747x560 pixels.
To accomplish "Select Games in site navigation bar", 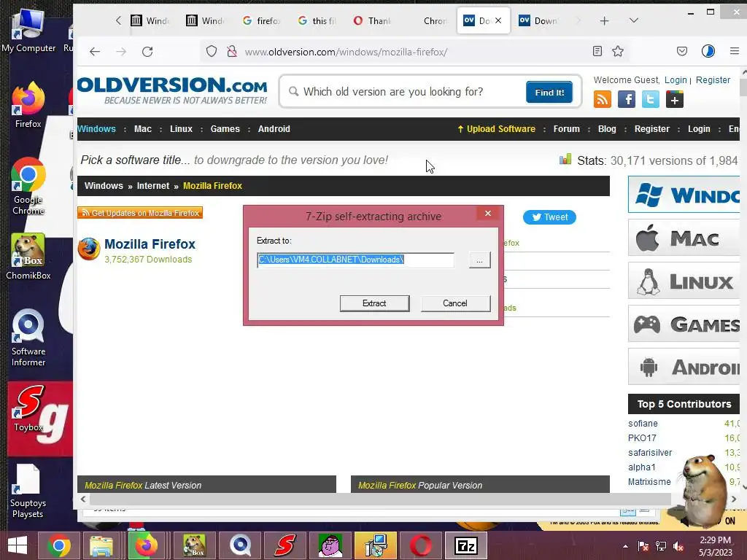I will [225, 129].
